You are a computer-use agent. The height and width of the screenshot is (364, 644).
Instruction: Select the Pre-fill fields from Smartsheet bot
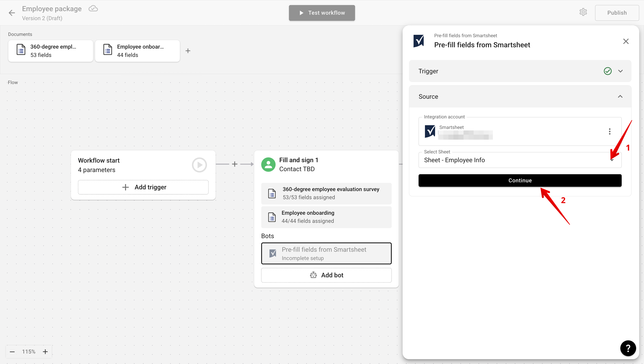326,253
